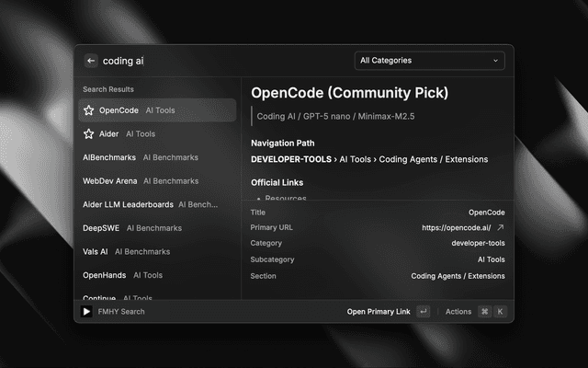The image size is (588, 368).
Task: Click the developer-tools Category value
Action: pos(478,243)
